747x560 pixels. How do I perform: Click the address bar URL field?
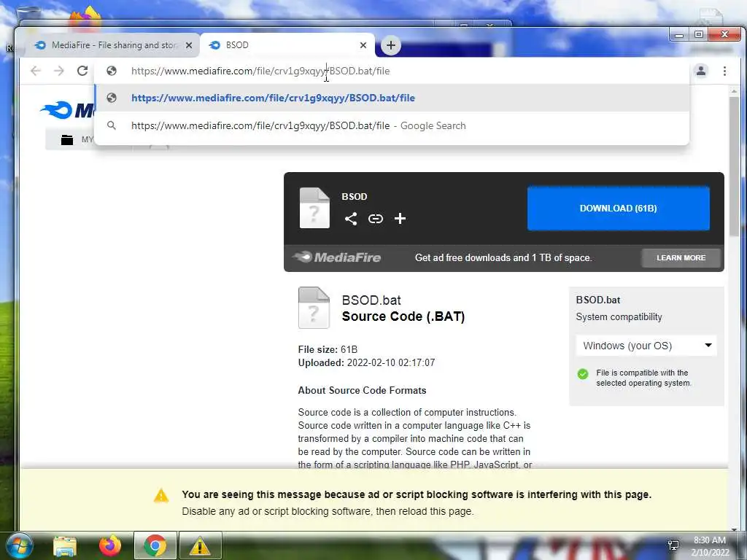pyautogui.click(x=391, y=71)
